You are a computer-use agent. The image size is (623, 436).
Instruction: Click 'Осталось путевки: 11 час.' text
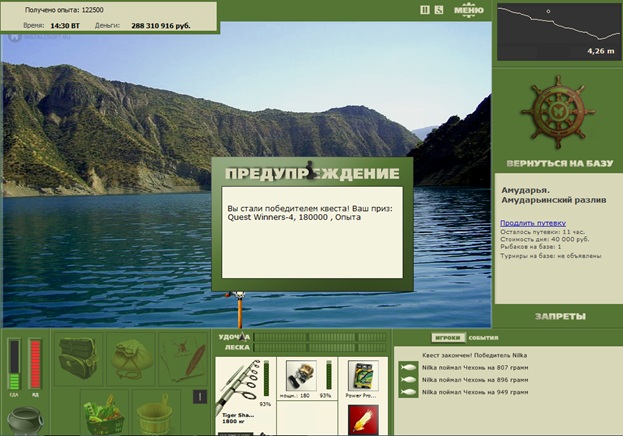[542, 232]
